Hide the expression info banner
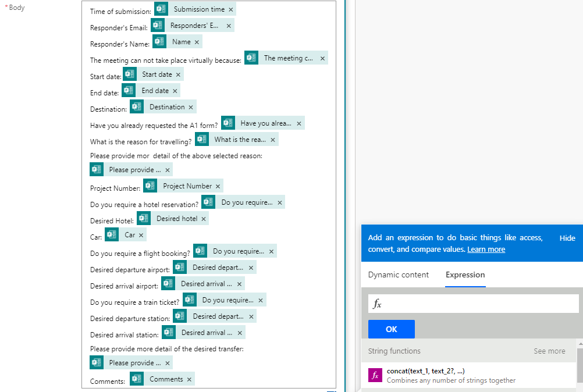 [x=567, y=238]
